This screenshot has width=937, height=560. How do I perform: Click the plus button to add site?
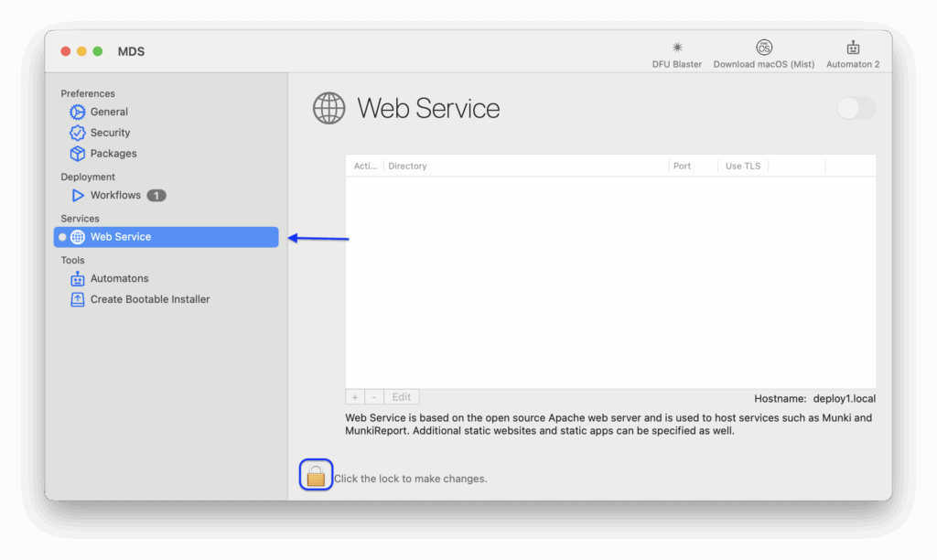tap(355, 397)
